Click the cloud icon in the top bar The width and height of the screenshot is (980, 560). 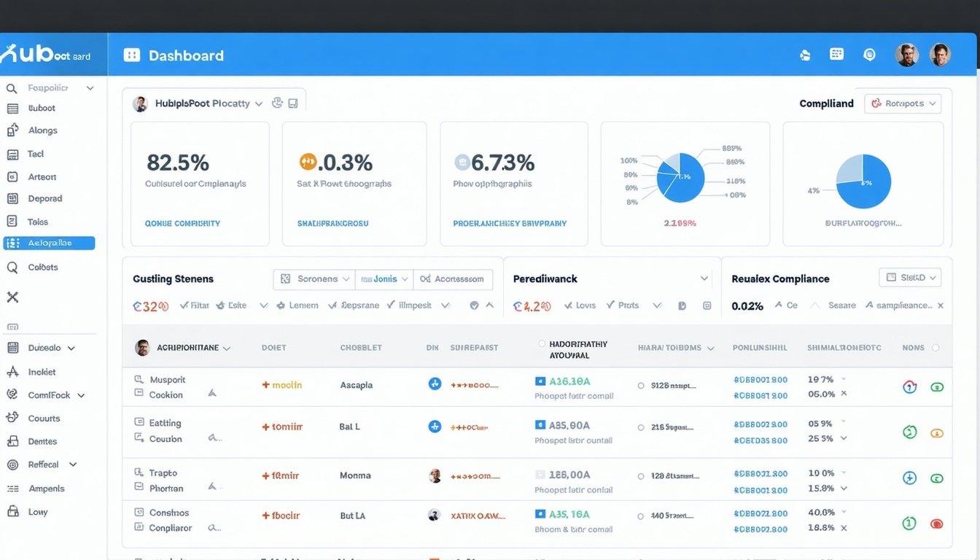click(804, 54)
